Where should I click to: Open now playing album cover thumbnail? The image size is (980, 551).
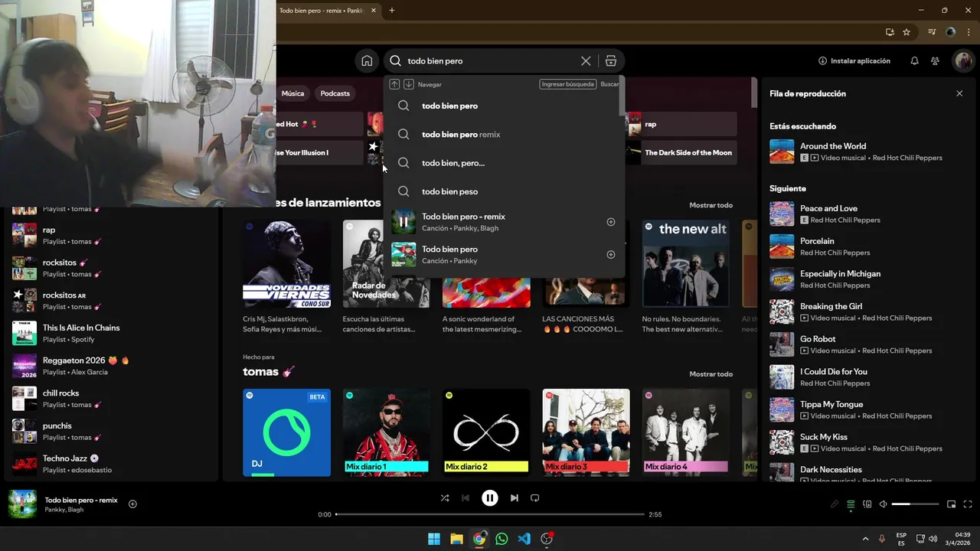coord(22,504)
